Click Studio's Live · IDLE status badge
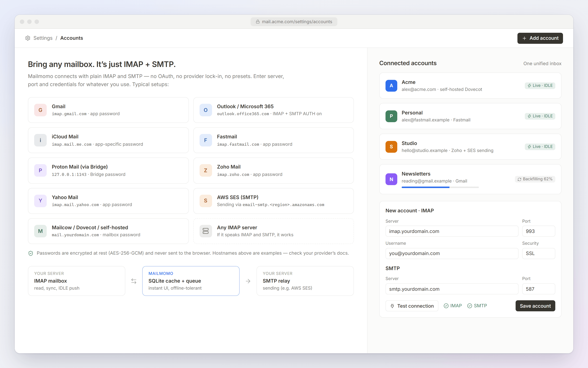The width and height of the screenshot is (588, 368). 540,146
